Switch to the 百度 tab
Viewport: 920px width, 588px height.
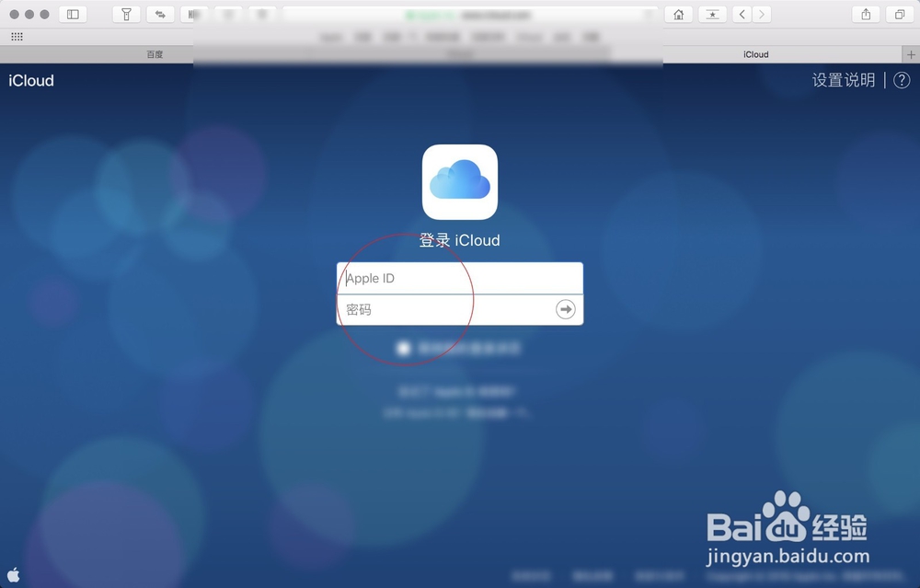[155, 54]
